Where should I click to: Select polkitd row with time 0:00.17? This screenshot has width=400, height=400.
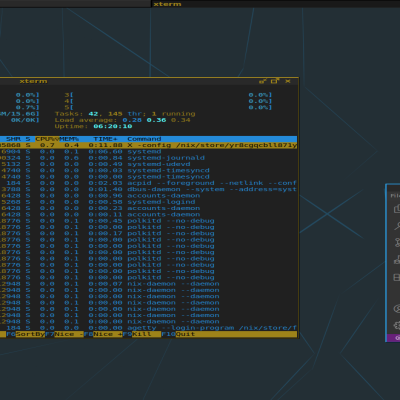148,233
